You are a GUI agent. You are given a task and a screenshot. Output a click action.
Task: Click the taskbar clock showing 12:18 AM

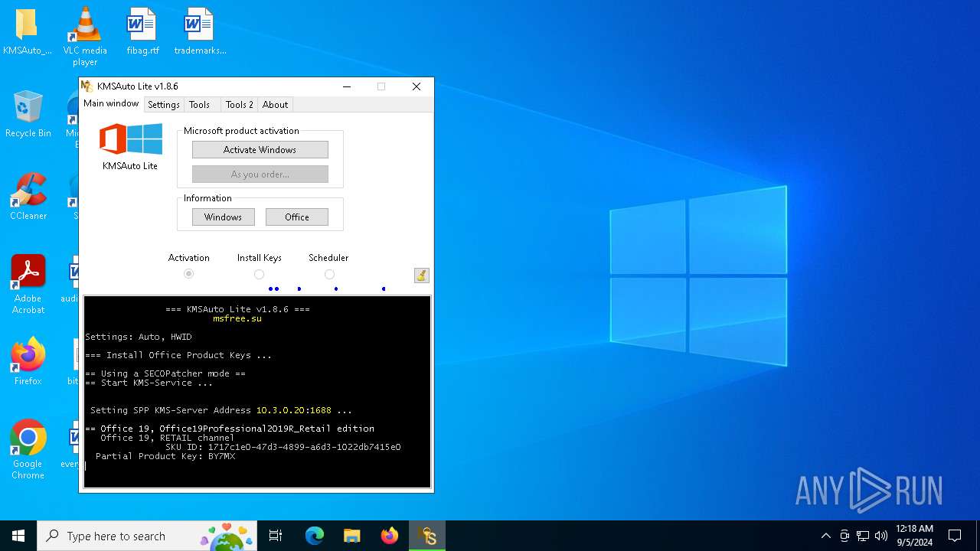pos(914,536)
